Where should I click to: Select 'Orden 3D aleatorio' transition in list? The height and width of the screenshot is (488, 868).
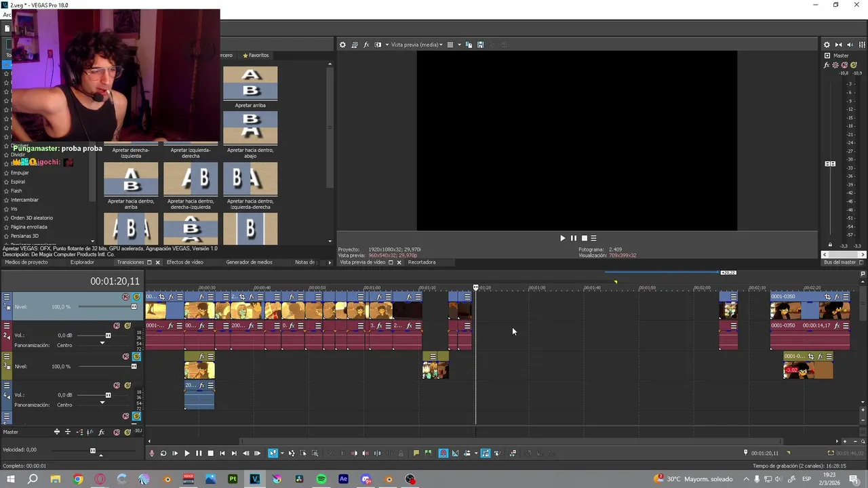pyautogui.click(x=31, y=218)
